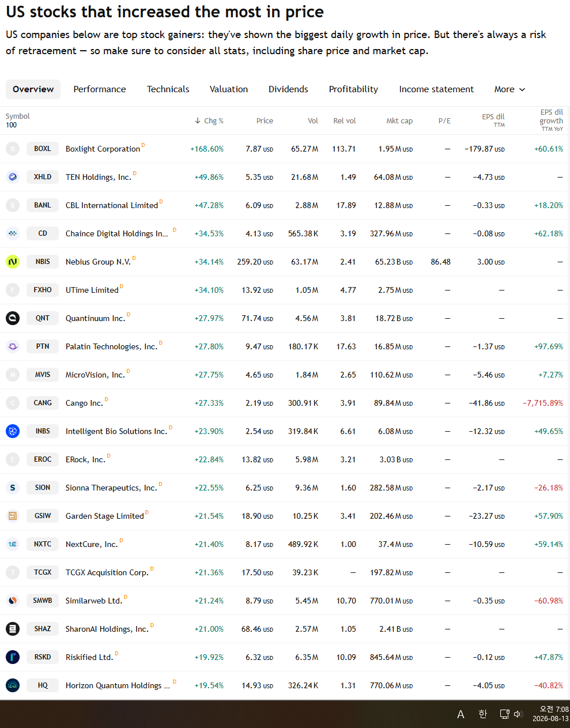Click the '+168.60%' change value
This screenshot has width=570, height=728.
click(x=207, y=149)
